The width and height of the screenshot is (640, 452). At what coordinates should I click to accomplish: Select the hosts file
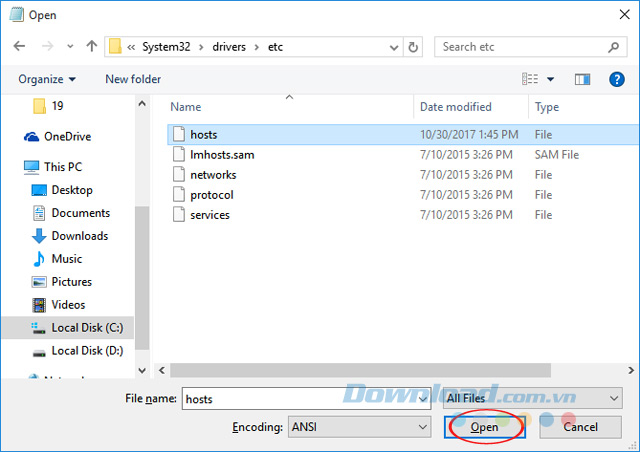coord(403,135)
